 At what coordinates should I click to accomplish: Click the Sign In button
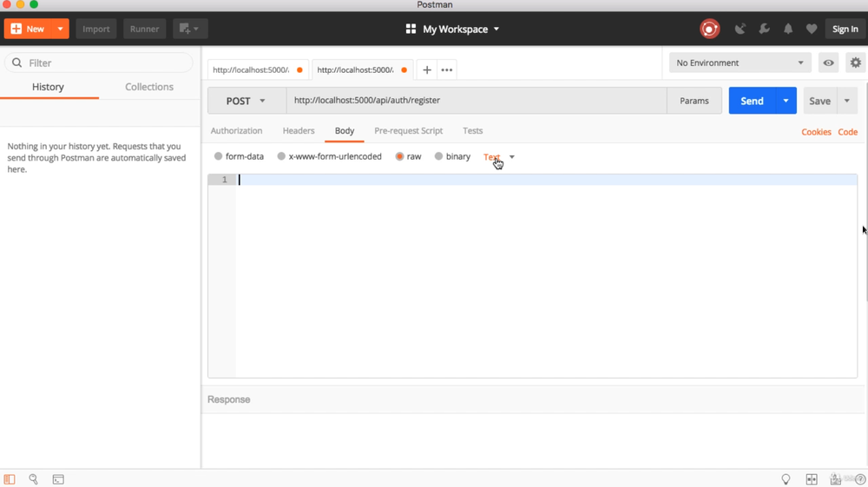(845, 29)
